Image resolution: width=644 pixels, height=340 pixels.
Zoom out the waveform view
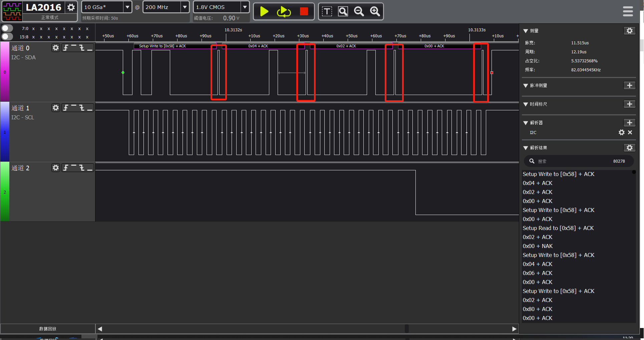pos(359,12)
